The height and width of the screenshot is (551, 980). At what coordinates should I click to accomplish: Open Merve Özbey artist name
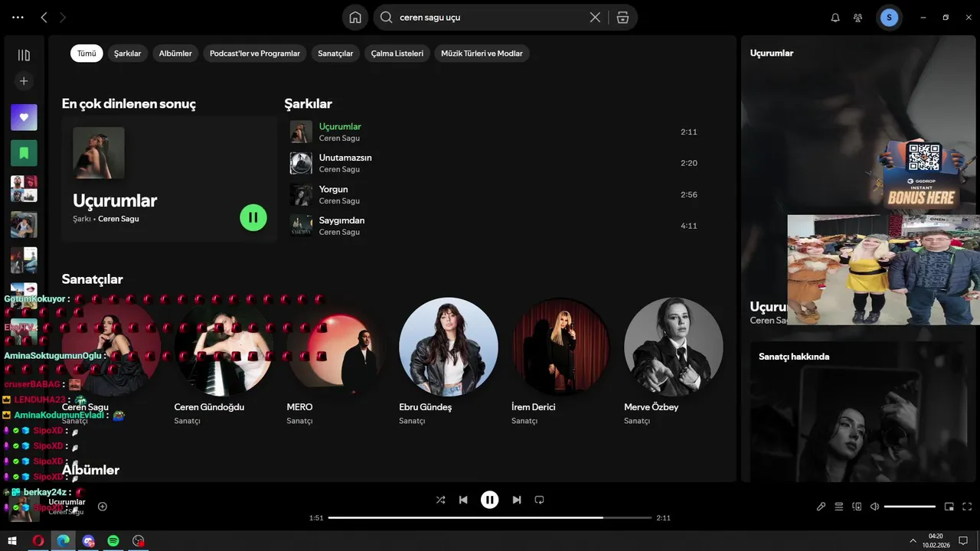tap(651, 407)
